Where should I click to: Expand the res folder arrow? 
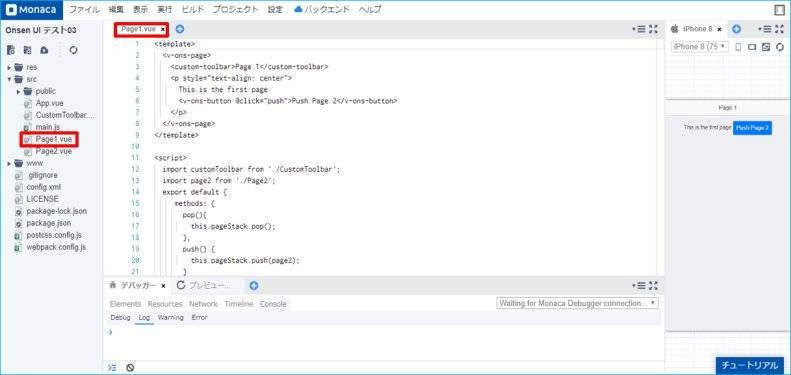tap(9, 67)
